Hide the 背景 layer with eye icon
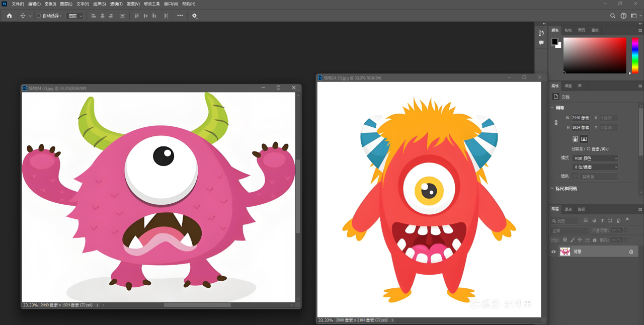This screenshot has width=644, height=325. [554, 252]
